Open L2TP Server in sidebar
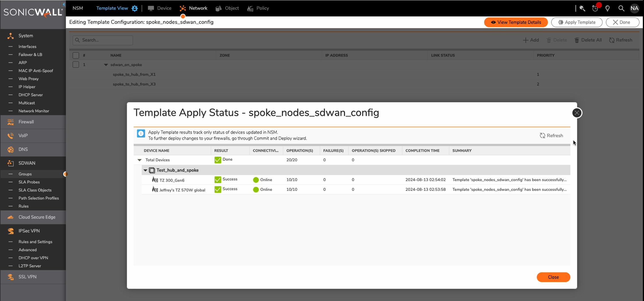The width and height of the screenshot is (644, 301). coord(30,266)
